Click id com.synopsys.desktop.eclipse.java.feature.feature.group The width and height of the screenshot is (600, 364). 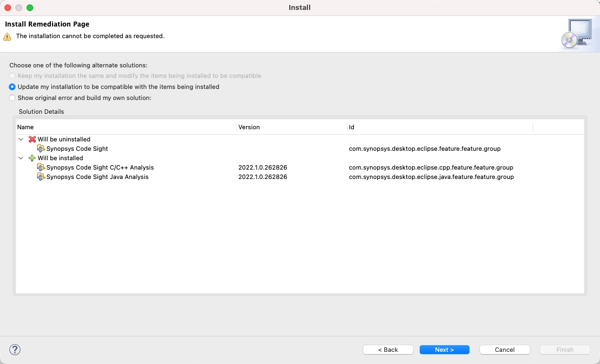(431, 177)
